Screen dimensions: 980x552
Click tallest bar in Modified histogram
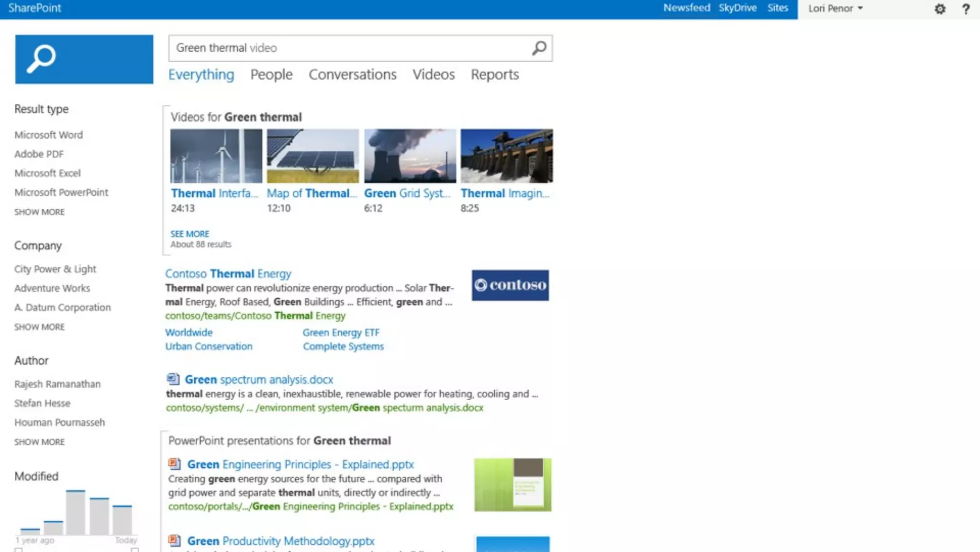(76, 512)
